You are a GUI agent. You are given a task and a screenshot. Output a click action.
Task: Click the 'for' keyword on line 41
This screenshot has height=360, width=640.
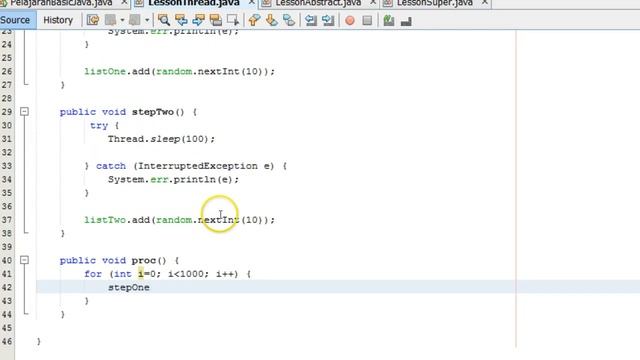tap(93, 274)
